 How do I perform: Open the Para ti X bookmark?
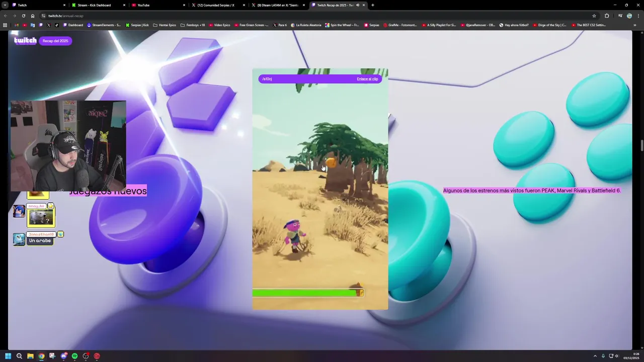(280, 25)
